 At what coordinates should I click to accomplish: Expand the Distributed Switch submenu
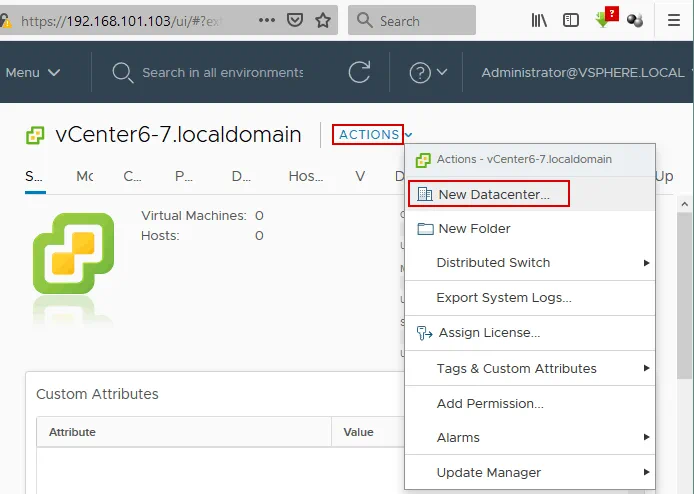point(530,262)
